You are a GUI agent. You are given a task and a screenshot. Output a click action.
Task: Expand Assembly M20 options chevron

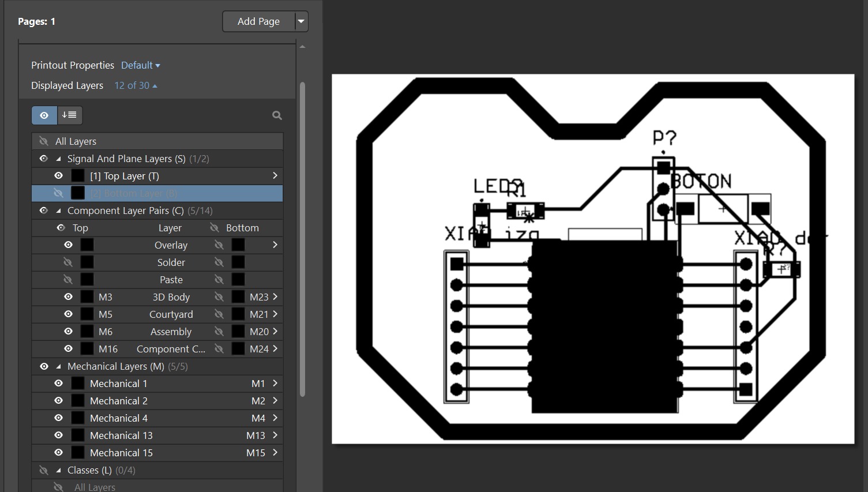coord(275,331)
